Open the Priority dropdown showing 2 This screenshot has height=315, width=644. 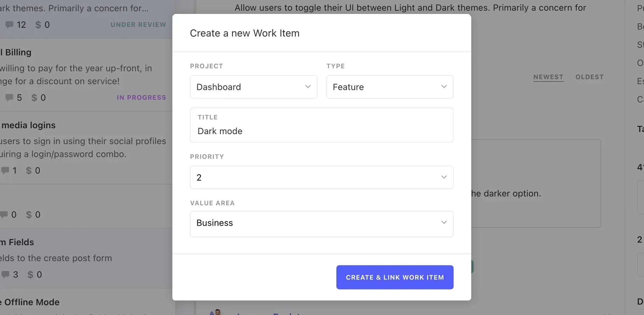(322, 177)
